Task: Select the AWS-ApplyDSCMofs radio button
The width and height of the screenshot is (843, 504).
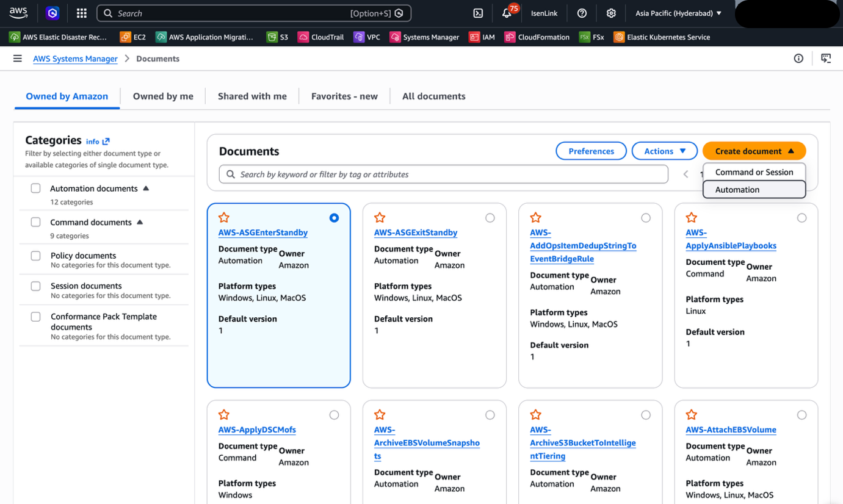Action: [334, 415]
